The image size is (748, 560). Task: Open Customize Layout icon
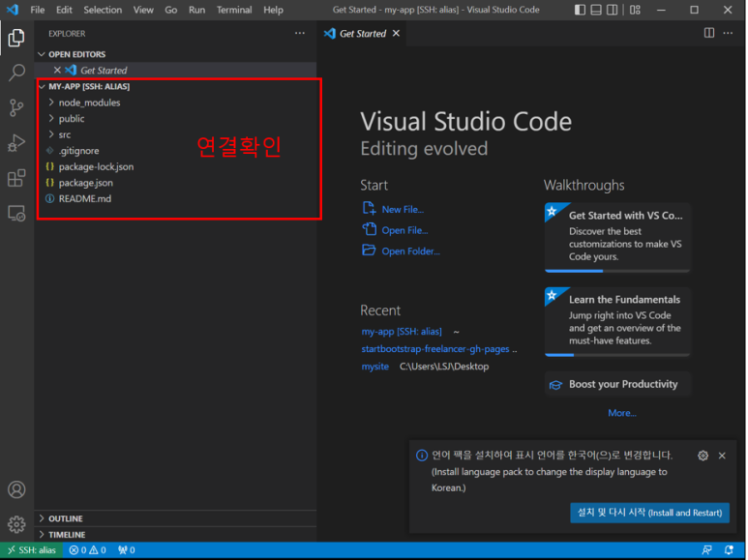(635, 10)
